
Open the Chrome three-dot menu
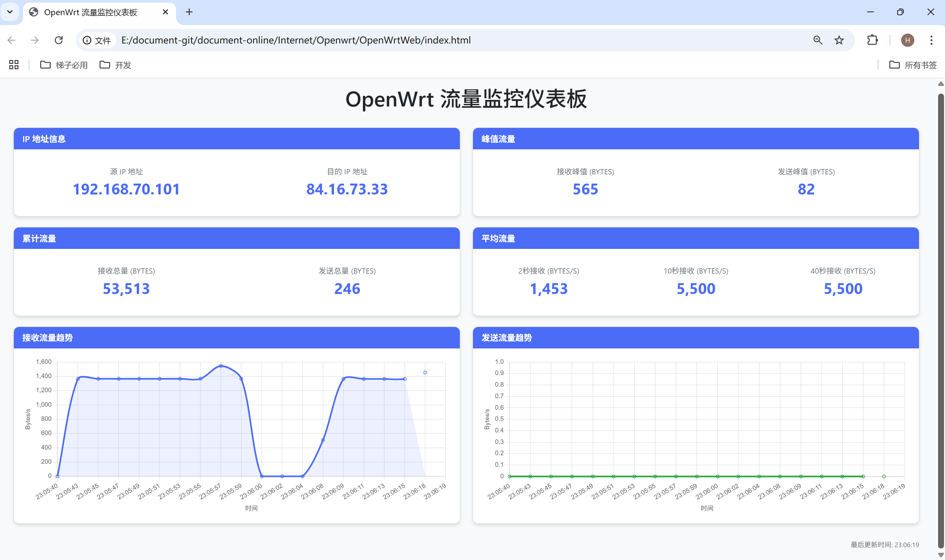[931, 40]
